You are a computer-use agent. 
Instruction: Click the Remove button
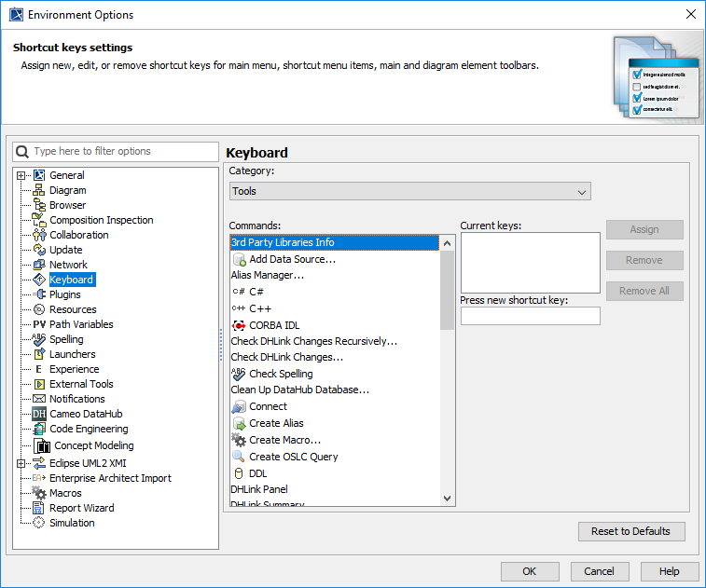point(644,260)
